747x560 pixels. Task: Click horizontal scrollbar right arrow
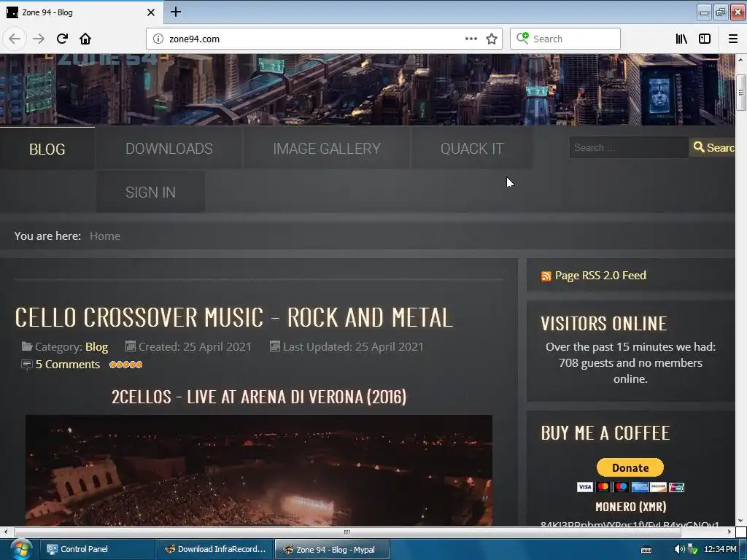coord(729,532)
